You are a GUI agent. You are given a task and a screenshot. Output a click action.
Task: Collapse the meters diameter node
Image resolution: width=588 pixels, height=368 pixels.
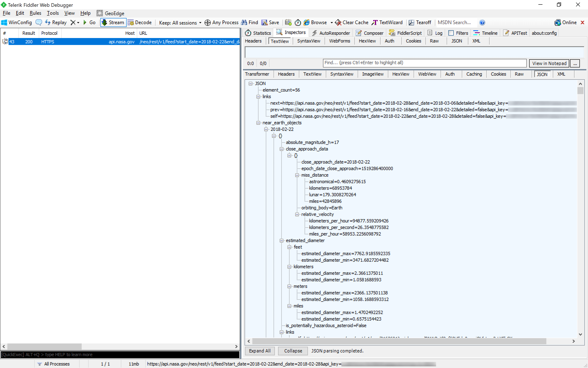(289, 286)
